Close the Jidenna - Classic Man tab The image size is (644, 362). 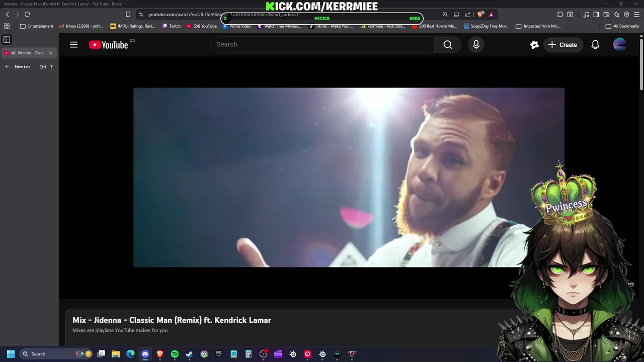(50, 53)
